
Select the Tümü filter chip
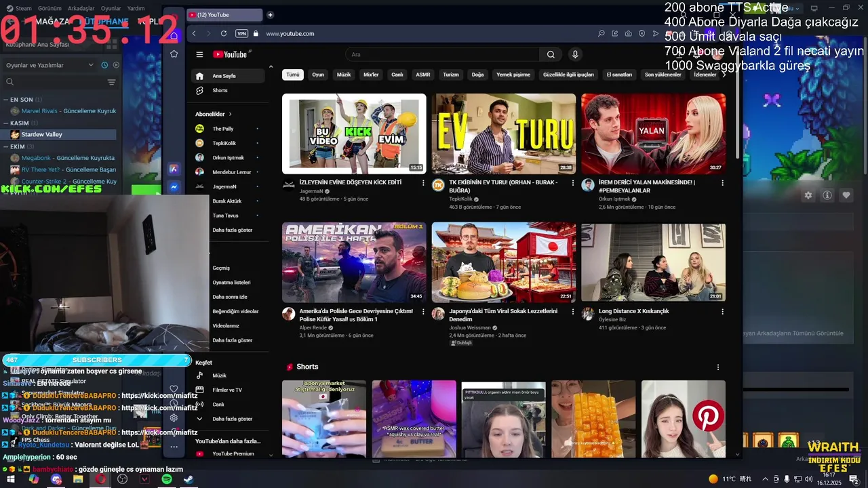pyautogui.click(x=292, y=75)
